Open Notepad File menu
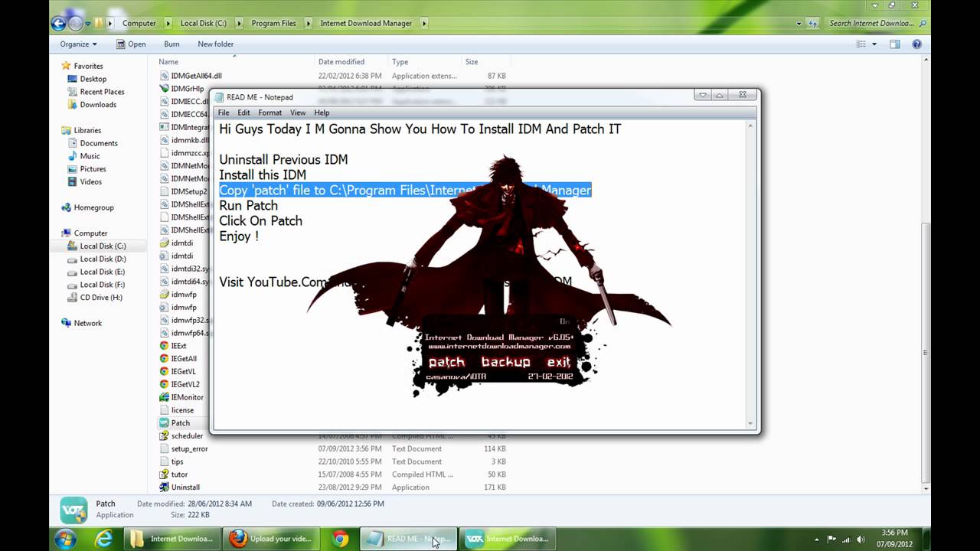The image size is (980, 551). (x=224, y=112)
